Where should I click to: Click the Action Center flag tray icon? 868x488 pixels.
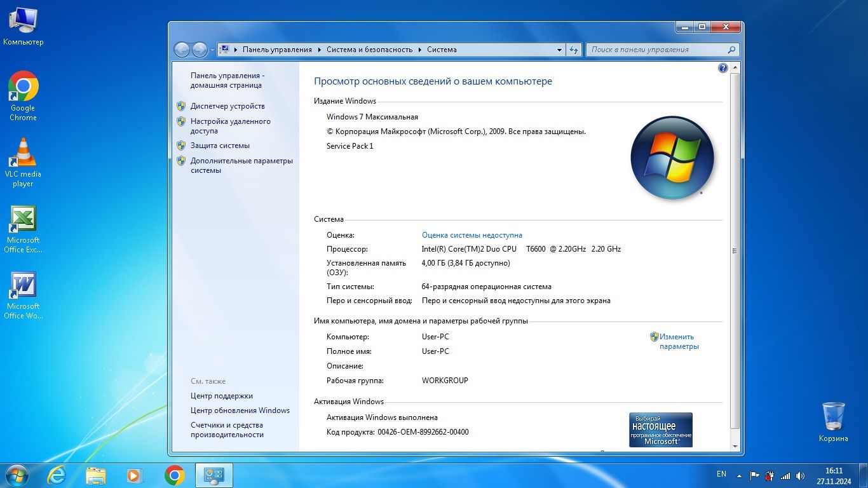pyautogui.click(x=755, y=475)
